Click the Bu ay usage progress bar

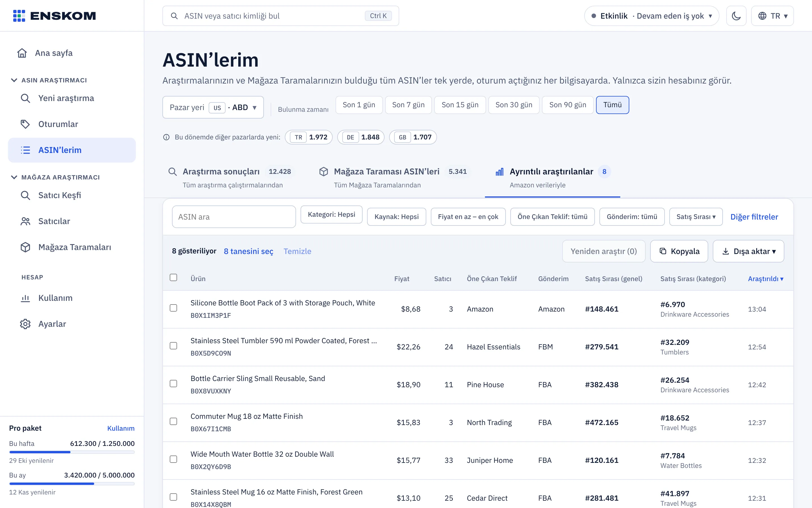click(72, 484)
